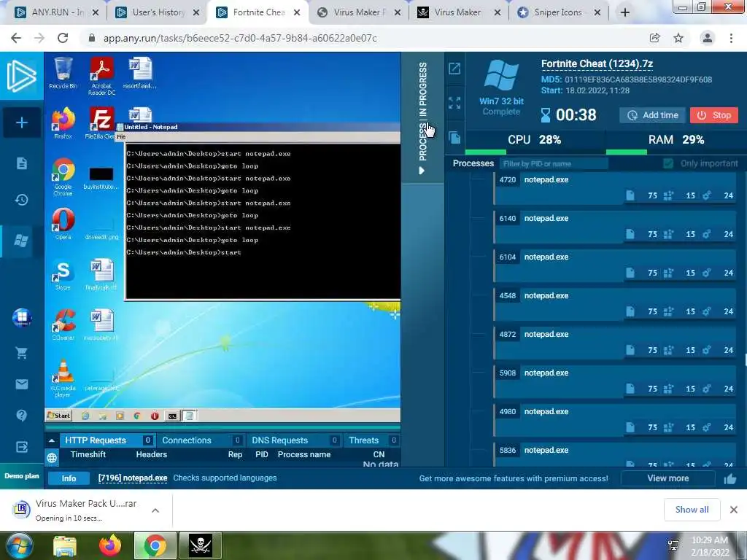Open File Explorer from the taskbar
Image resolution: width=747 pixels, height=560 pixels.
(65, 545)
